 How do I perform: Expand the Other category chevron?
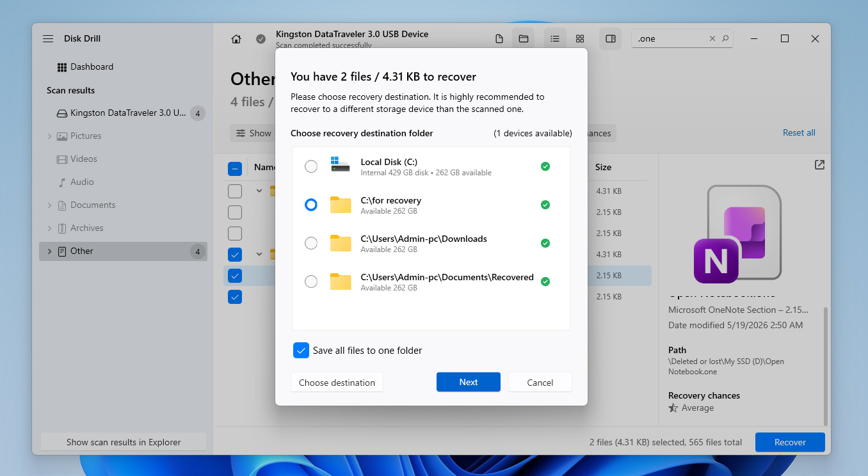(x=50, y=251)
